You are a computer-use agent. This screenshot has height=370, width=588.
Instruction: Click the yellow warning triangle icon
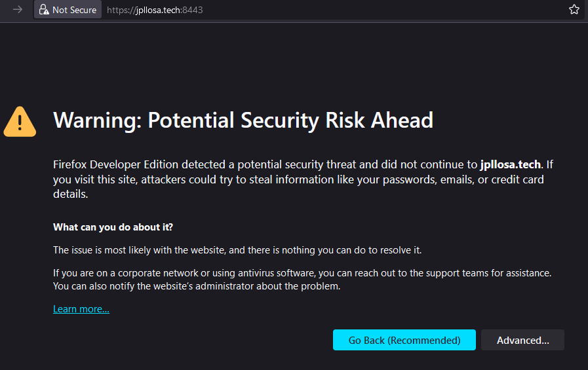click(x=20, y=121)
